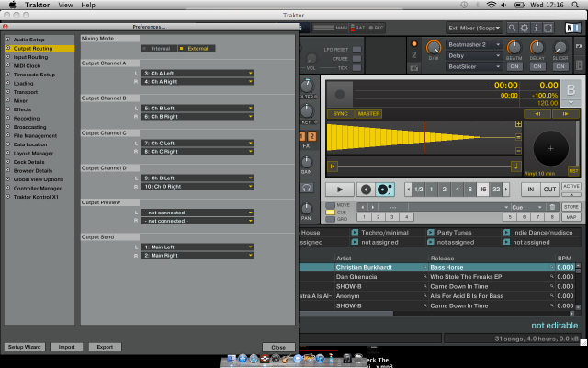Open the Traktor menu

(37, 5)
